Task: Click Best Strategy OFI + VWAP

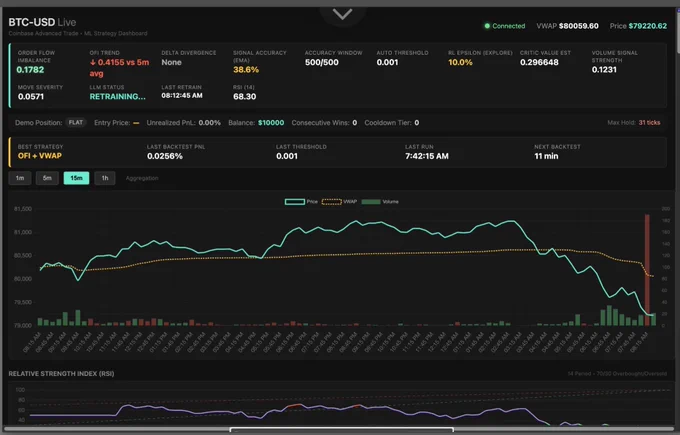Action: point(40,156)
